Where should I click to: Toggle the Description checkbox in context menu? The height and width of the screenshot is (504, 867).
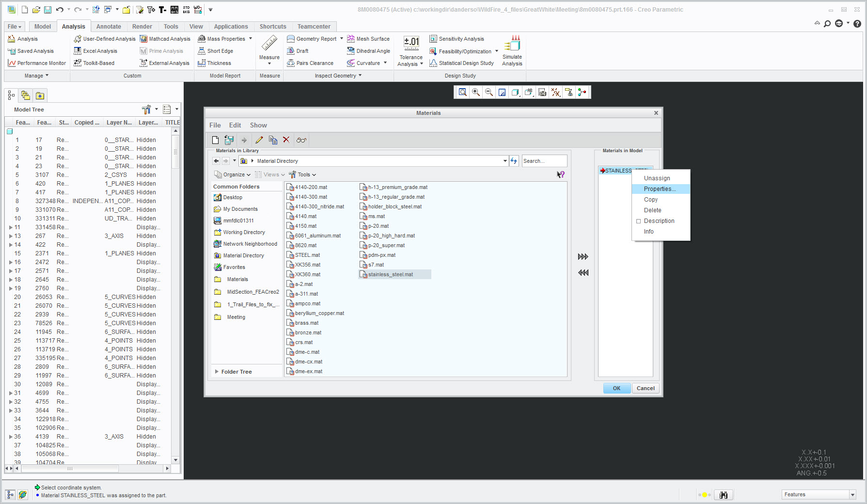pos(638,221)
